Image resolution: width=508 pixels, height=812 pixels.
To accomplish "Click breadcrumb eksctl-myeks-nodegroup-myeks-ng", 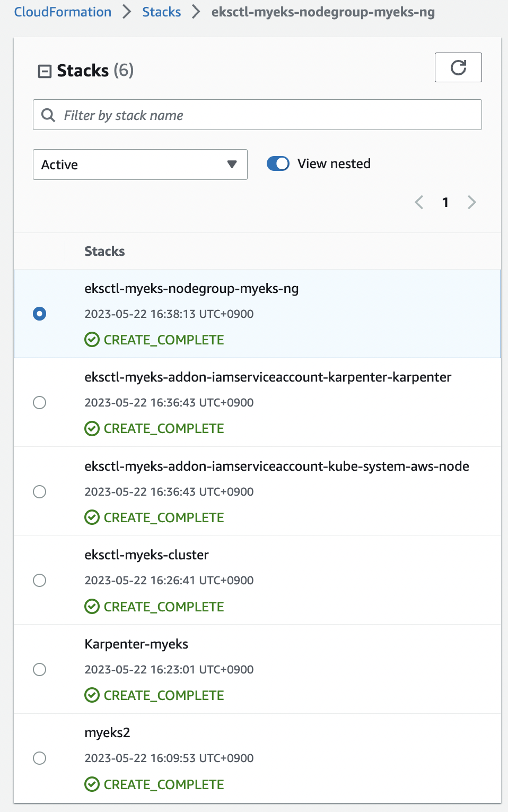I will [x=323, y=12].
